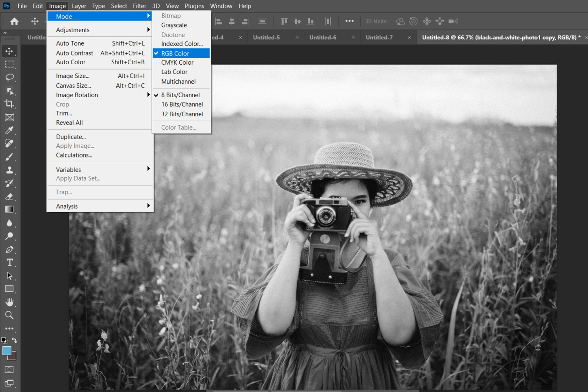Open the blue foreground color swatch

click(7, 351)
